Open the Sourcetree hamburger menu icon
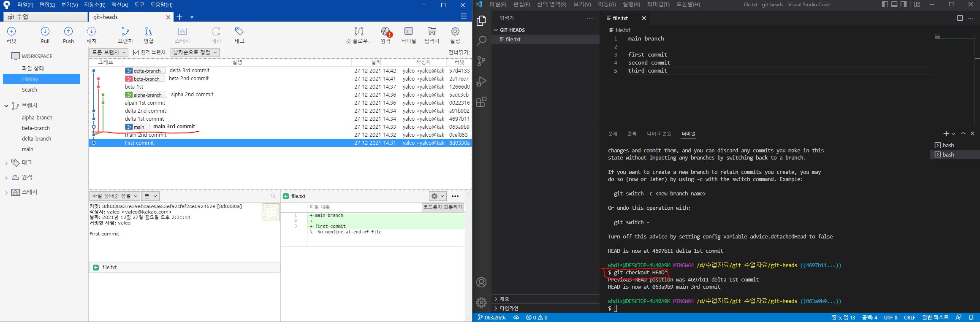The height and width of the screenshot is (322, 980). click(464, 16)
